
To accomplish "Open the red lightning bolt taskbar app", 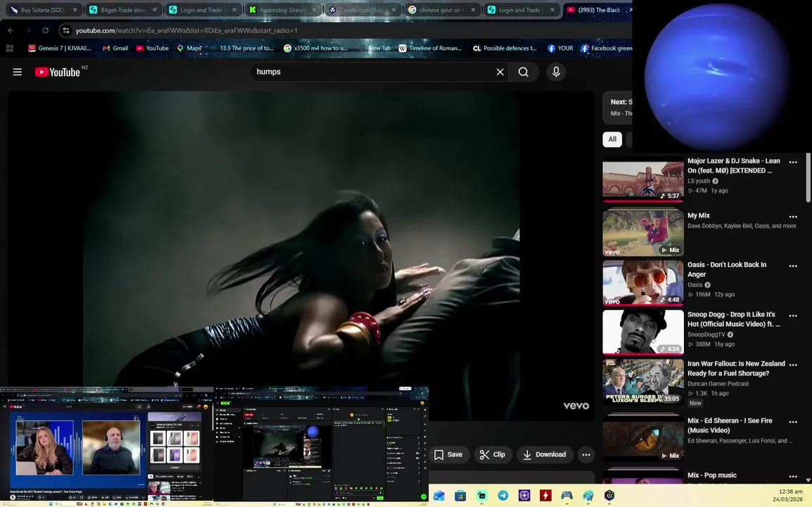I will click(545, 496).
